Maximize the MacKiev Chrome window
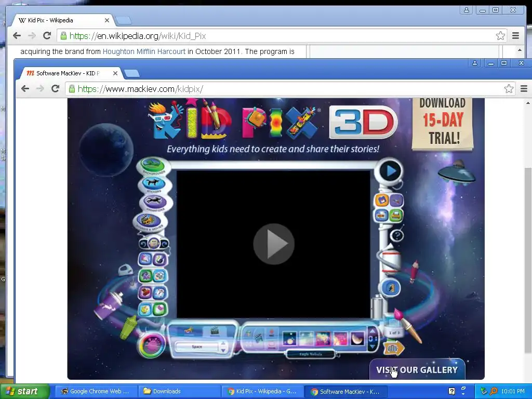 point(504,63)
